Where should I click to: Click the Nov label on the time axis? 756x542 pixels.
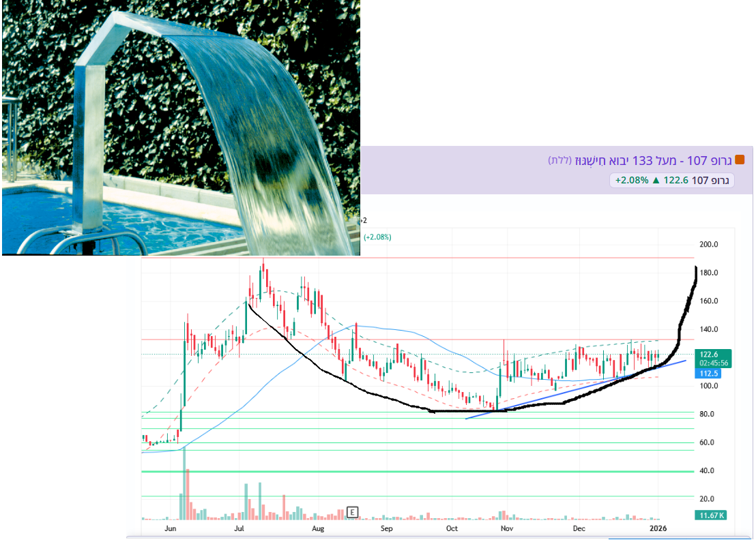point(507,528)
